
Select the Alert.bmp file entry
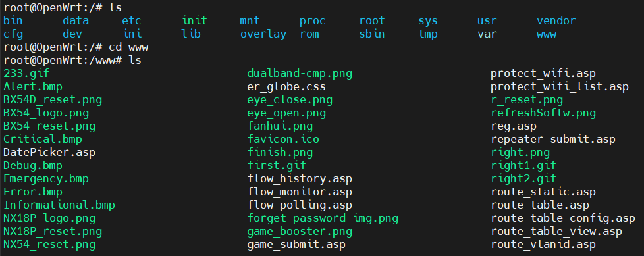[33, 87]
